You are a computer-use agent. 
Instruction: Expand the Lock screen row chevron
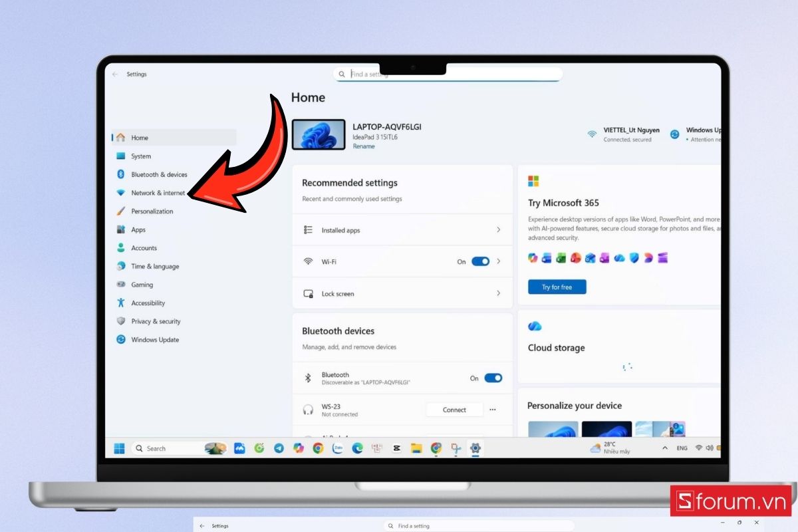[x=499, y=293]
